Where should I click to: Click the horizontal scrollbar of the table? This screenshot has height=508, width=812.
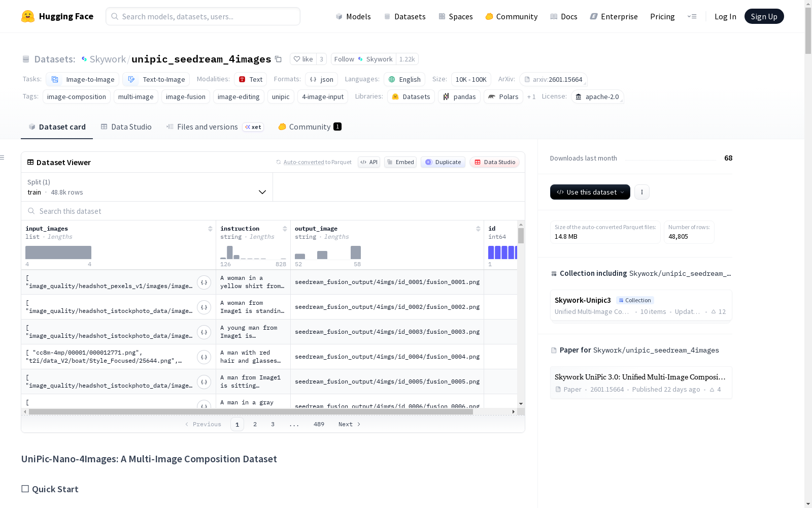(251, 411)
